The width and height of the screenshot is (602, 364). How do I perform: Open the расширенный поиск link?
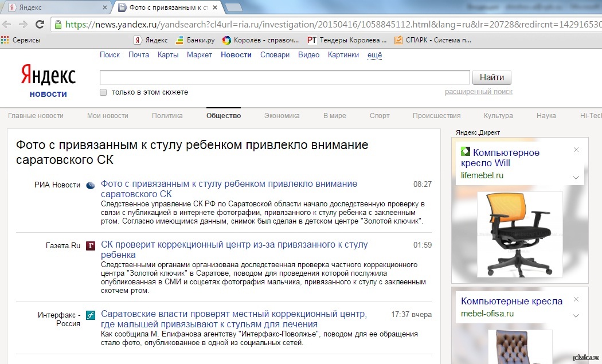[x=478, y=92]
